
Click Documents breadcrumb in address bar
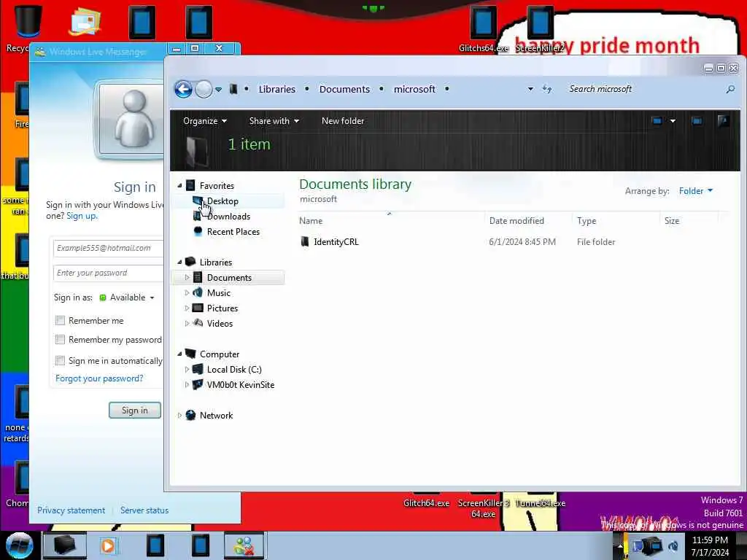pyautogui.click(x=344, y=89)
